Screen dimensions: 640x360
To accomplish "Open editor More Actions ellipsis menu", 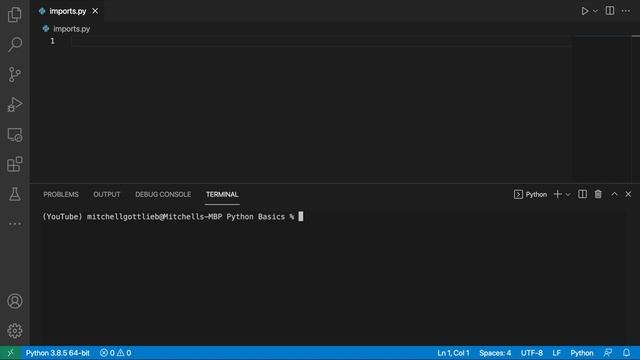I will (x=626, y=11).
